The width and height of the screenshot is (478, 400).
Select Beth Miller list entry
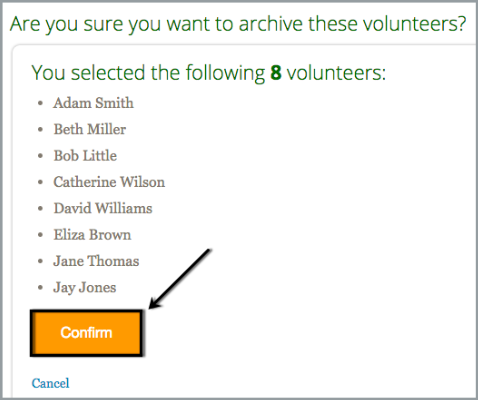pyautogui.click(x=90, y=129)
